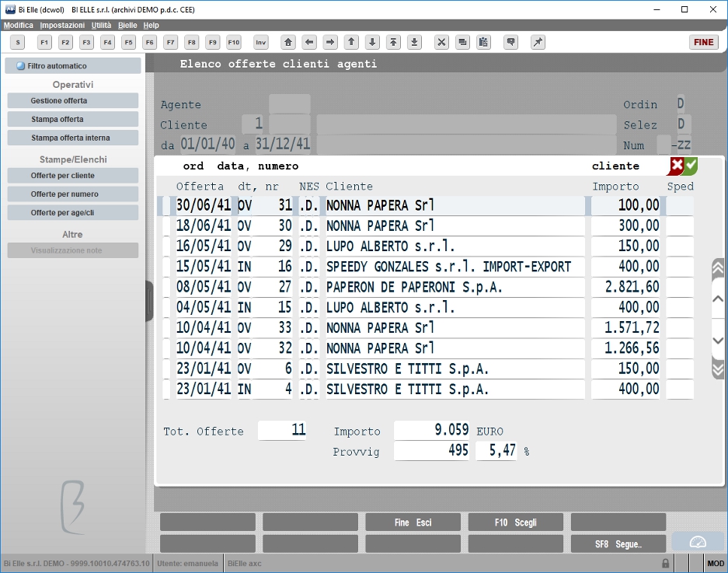Click the plain down arrow toolbar icon
Image resolution: width=728 pixels, height=573 pixels.
click(x=372, y=42)
